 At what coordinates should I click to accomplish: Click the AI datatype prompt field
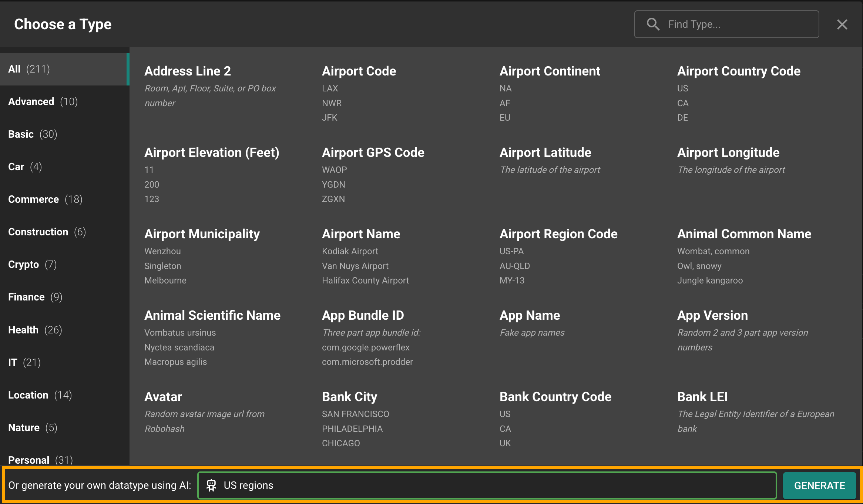coord(496,485)
